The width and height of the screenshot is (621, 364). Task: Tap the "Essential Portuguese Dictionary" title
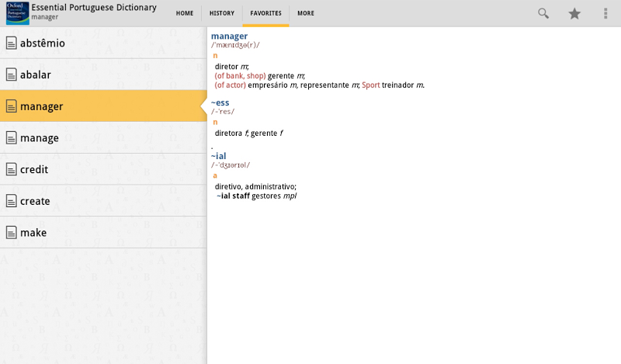pyautogui.click(x=93, y=8)
